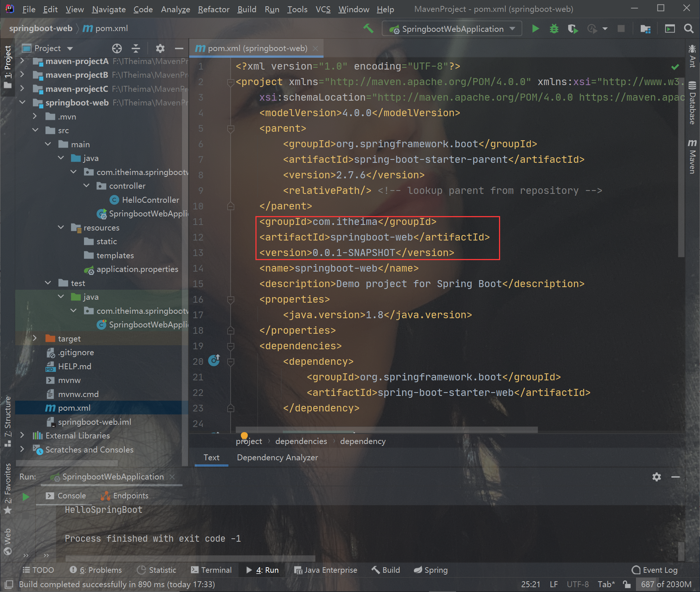Run with Coverage from the toolbar

click(573, 28)
